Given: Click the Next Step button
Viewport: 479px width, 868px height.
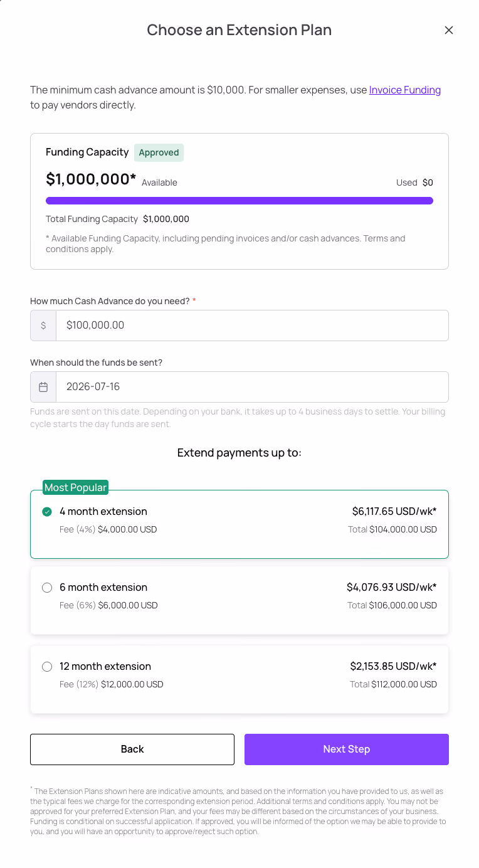Looking at the screenshot, I should tap(347, 749).
